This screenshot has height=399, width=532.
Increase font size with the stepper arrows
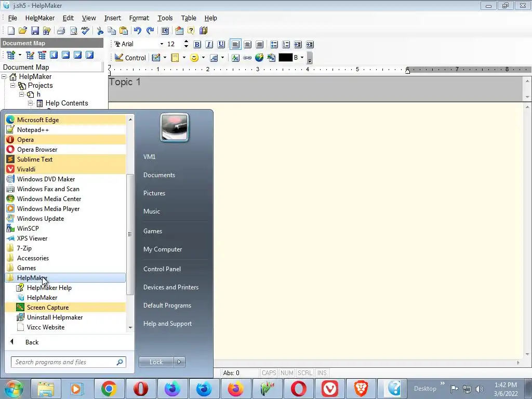[x=186, y=42]
